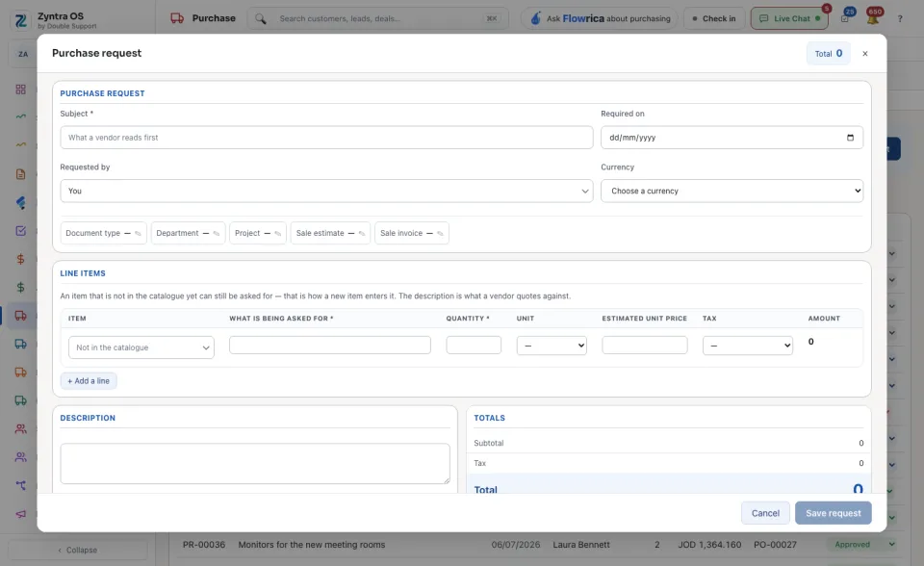Click the Document type chip

pos(103,234)
